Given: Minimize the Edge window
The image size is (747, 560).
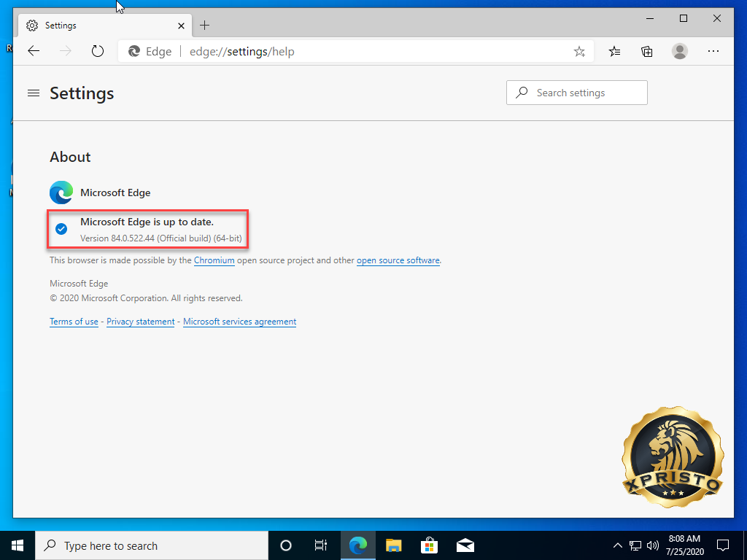Looking at the screenshot, I should point(650,18).
